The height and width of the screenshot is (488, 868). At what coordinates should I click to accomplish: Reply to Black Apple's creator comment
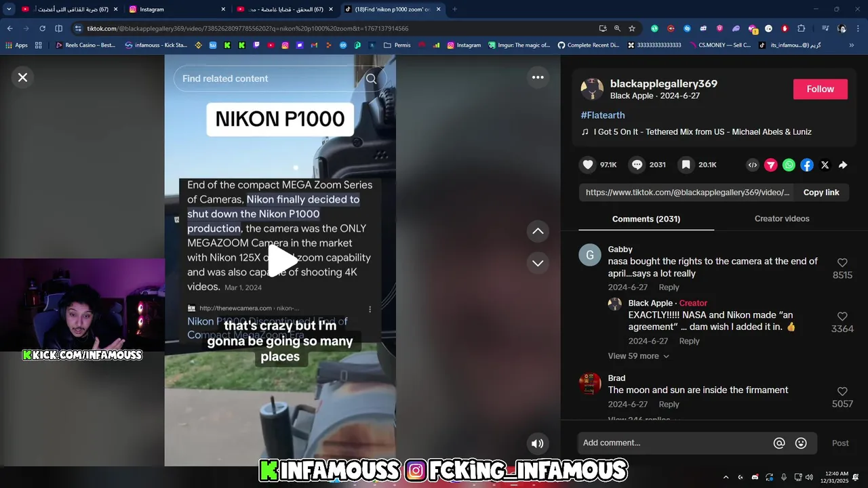click(689, 341)
